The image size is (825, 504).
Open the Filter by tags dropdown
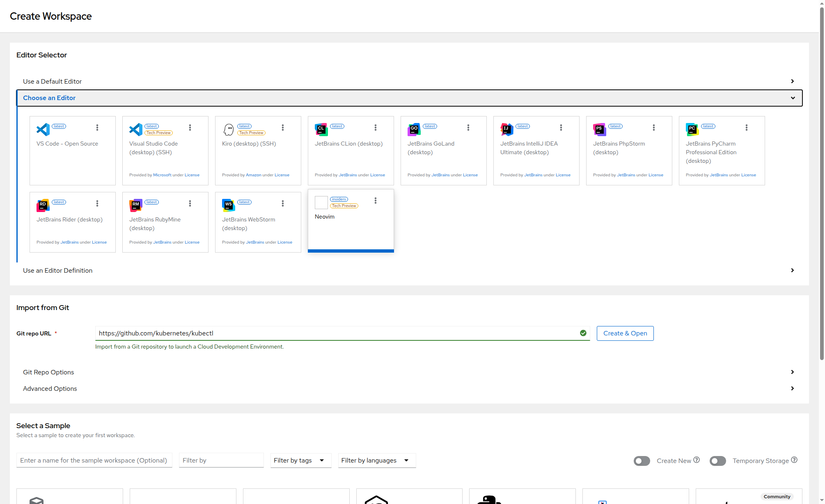click(300, 461)
